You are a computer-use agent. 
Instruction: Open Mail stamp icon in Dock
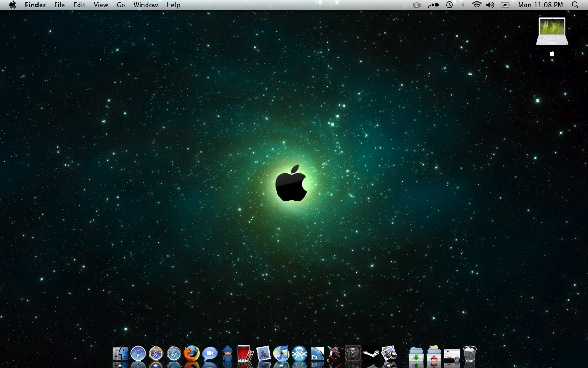263,353
